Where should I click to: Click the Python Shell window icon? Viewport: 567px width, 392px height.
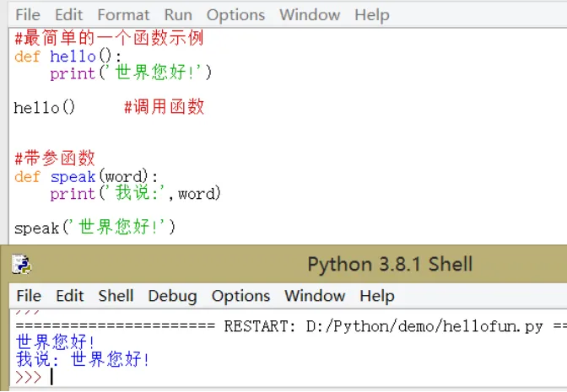click(21, 264)
